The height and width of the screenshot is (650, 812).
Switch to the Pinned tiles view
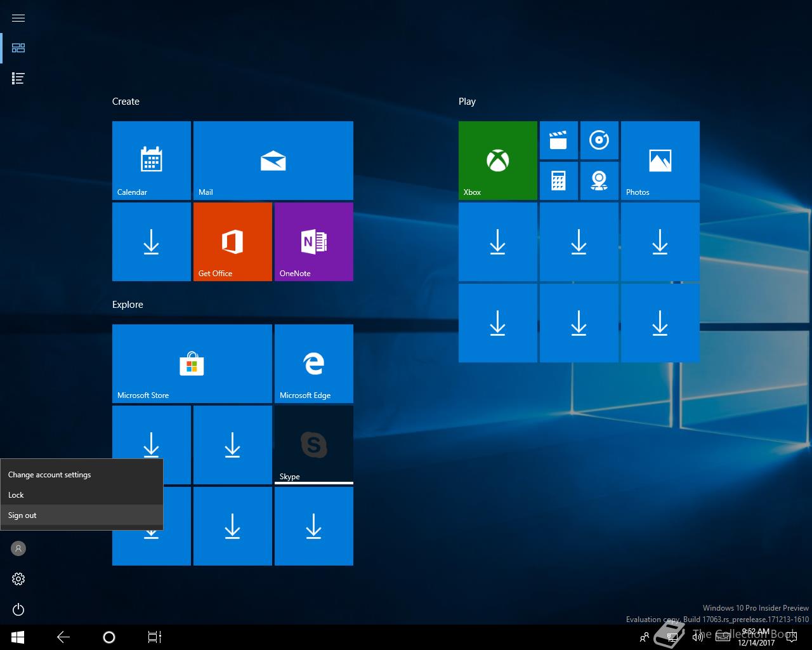click(18, 48)
